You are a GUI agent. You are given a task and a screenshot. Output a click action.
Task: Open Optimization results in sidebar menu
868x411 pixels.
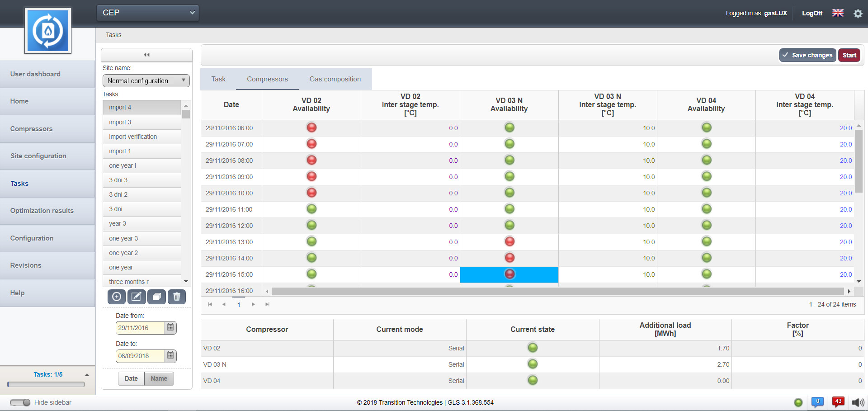click(x=42, y=211)
